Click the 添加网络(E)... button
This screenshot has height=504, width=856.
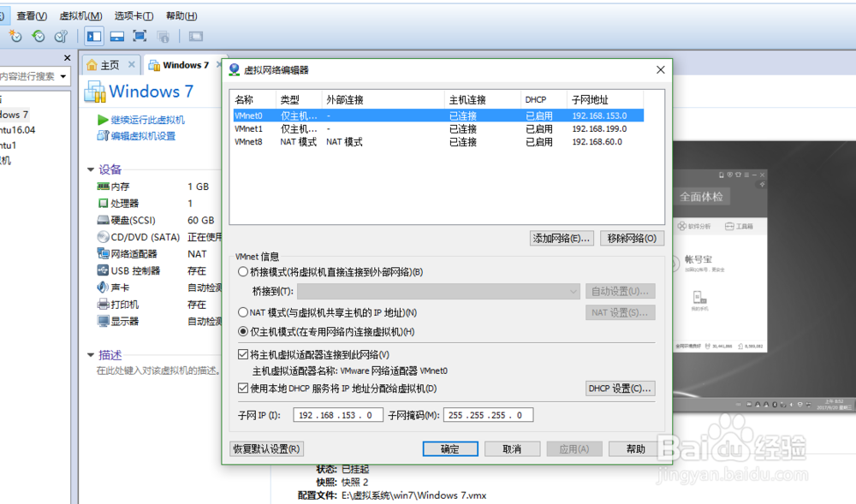[562, 239]
